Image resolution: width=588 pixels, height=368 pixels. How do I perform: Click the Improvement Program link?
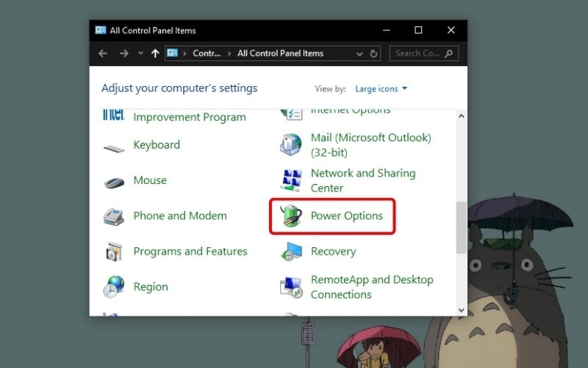[x=189, y=117]
